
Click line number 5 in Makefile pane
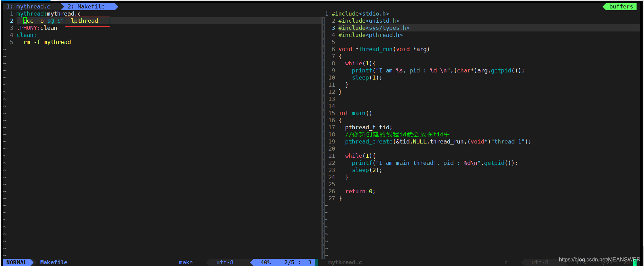click(x=12, y=42)
